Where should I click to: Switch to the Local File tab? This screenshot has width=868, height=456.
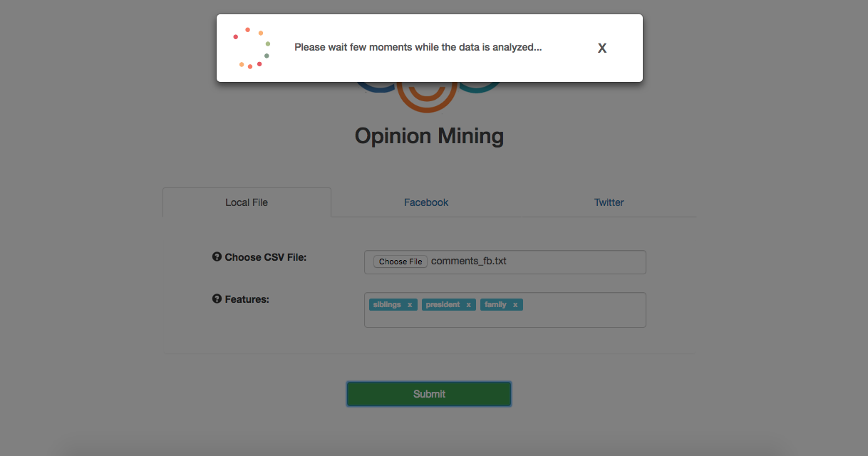(x=247, y=202)
